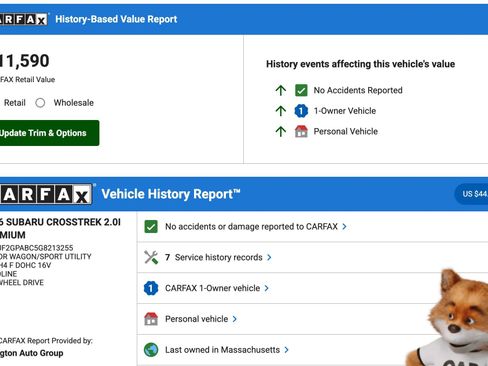The width and height of the screenshot is (488, 366).
Task: Click History events affecting this vehicle's value heading
Action: click(360, 64)
